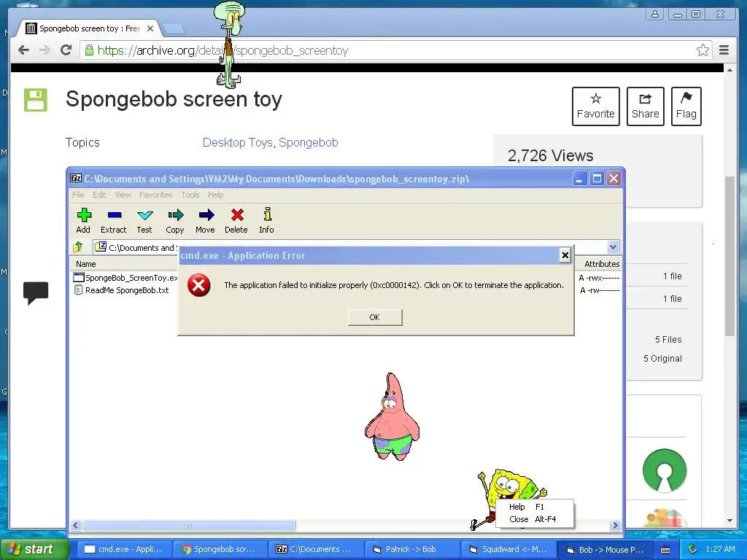Click the Chrome user profile icon
The width and height of the screenshot is (747, 560).
(x=655, y=15)
